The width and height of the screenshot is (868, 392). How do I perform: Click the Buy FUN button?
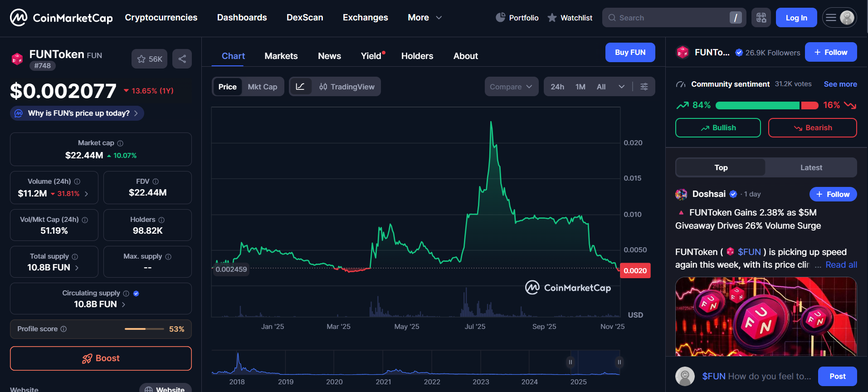(630, 52)
